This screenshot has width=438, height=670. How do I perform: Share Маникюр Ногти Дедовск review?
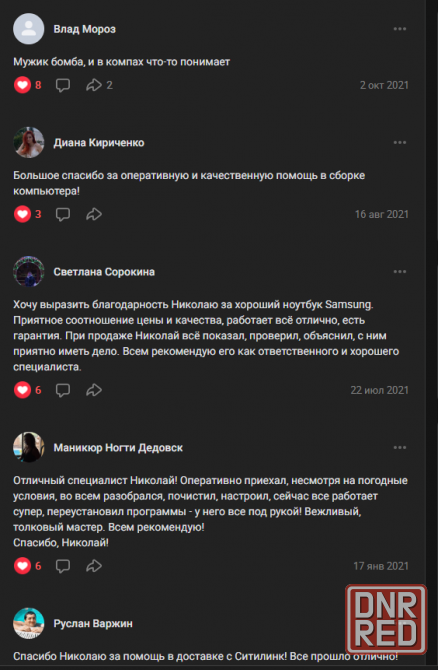point(94,566)
